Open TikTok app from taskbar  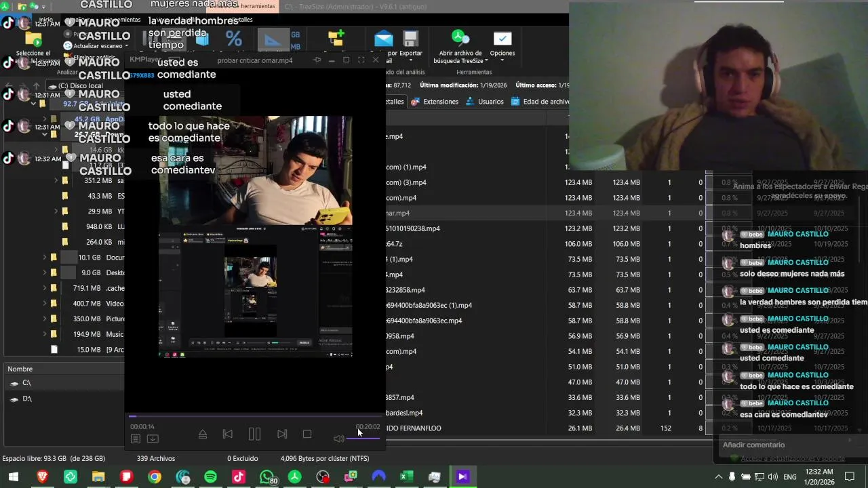(x=238, y=477)
